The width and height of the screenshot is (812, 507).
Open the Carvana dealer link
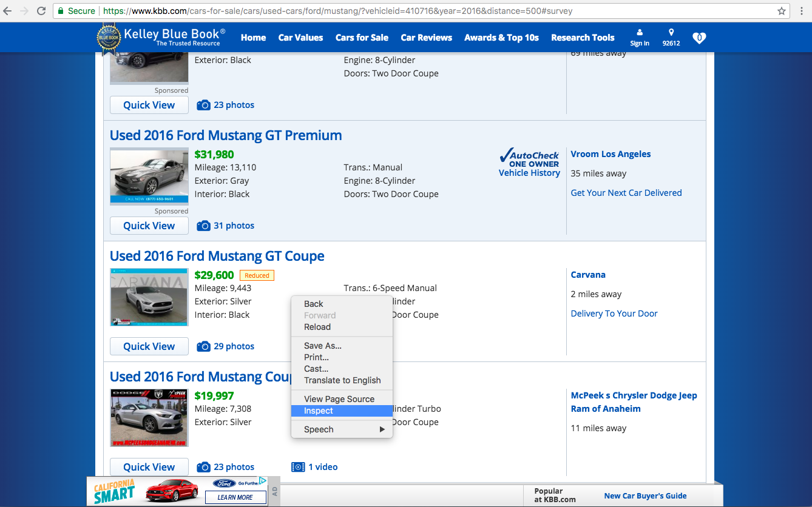click(588, 275)
